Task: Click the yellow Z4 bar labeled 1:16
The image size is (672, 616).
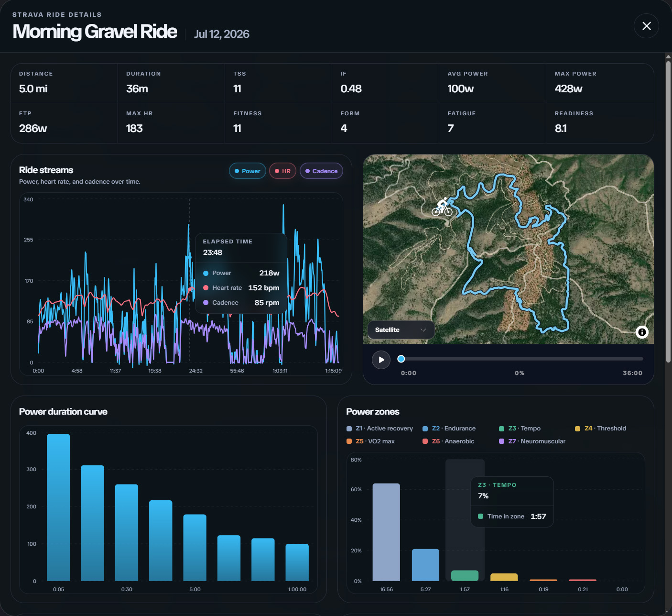Action: click(504, 577)
